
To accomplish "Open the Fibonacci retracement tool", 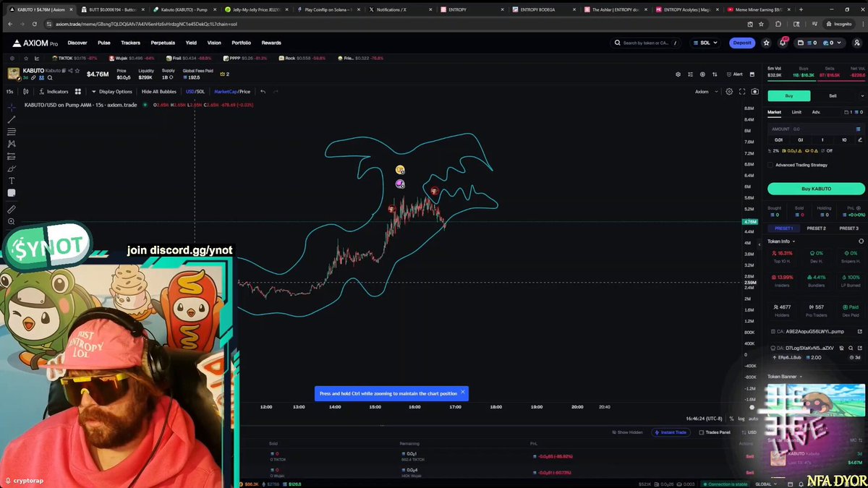I will tap(12, 132).
